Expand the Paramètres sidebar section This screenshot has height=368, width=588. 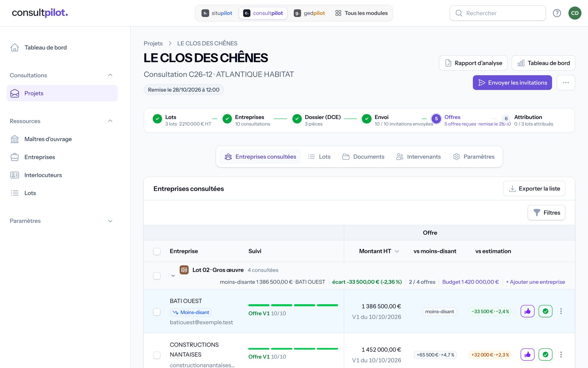(x=110, y=221)
